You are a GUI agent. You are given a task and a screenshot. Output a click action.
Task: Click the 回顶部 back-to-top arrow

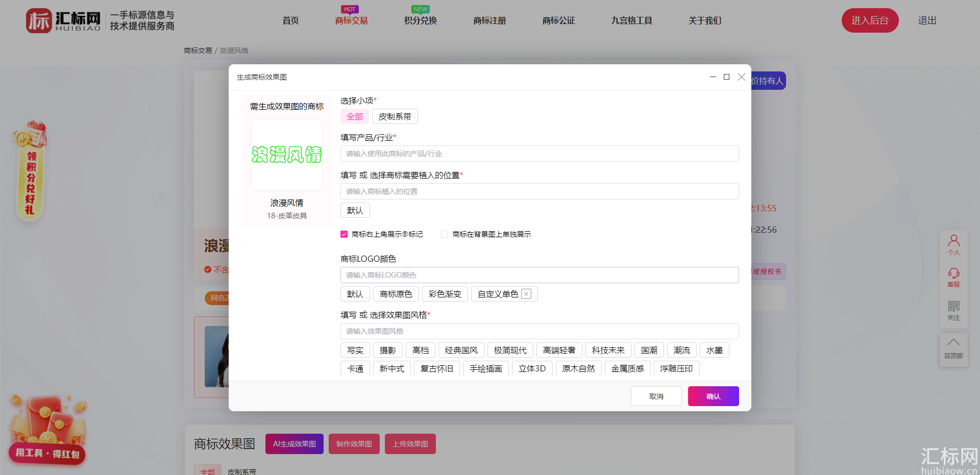click(x=953, y=348)
